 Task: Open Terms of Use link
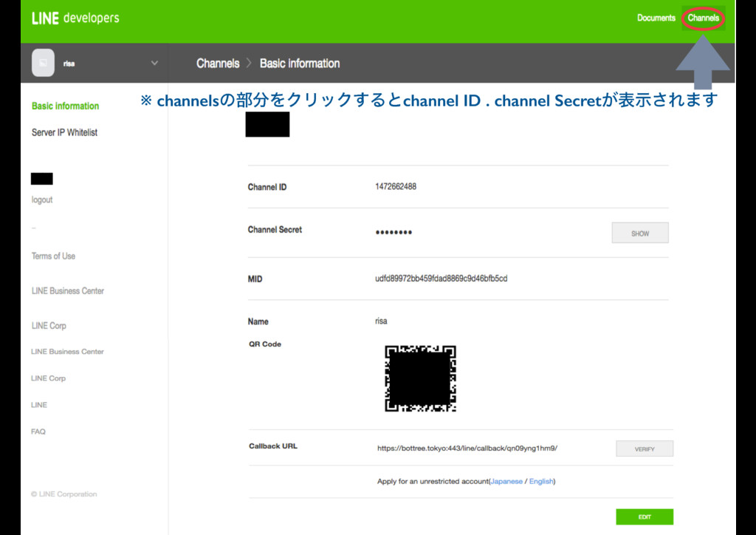coord(53,256)
